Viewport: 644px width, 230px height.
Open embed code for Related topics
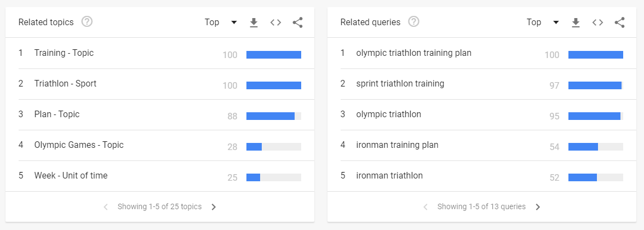tap(275, 22)
